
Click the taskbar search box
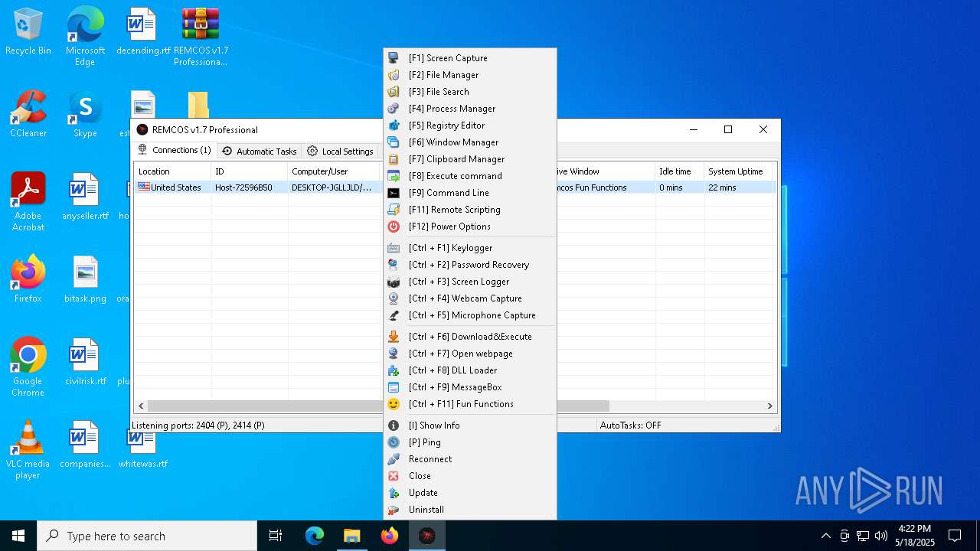pyautogui.click(x=147, y=536)
